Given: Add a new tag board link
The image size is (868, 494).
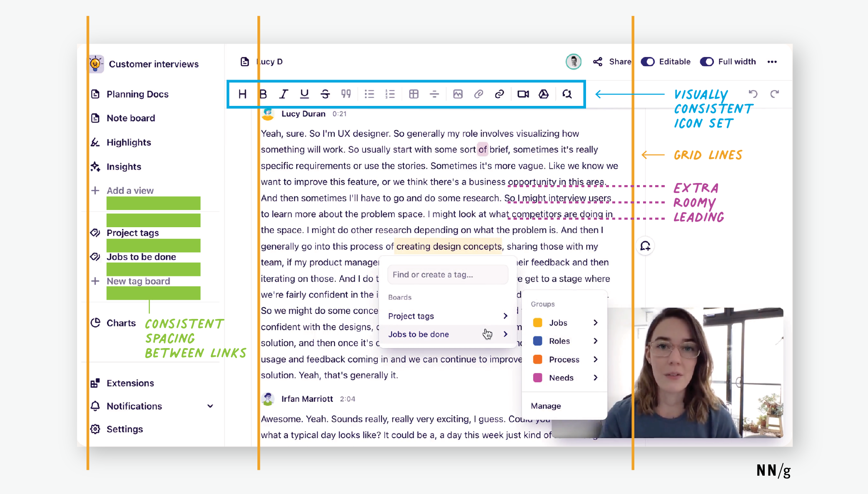Looking at the screenshot, I should click(138, 281).
